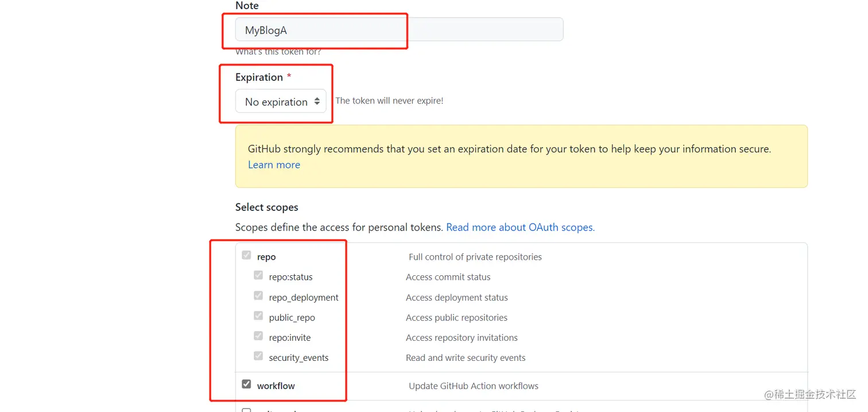Open the No expiration dropdown

pyautogui.click(x=281, y=102)
